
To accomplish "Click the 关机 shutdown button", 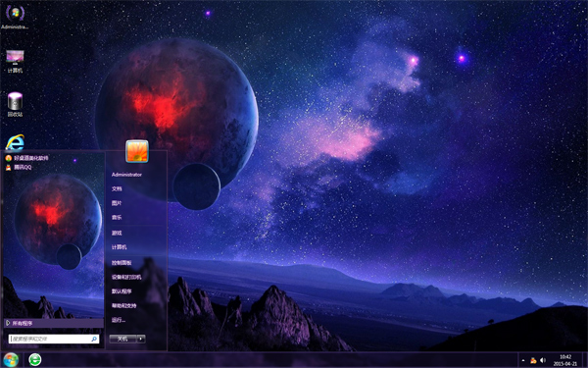I will tap(123, 339).
